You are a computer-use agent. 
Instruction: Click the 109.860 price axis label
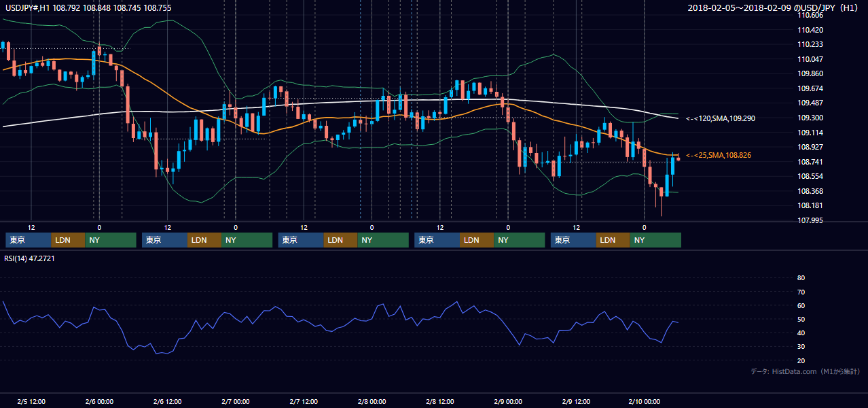(x=811, y=73)
